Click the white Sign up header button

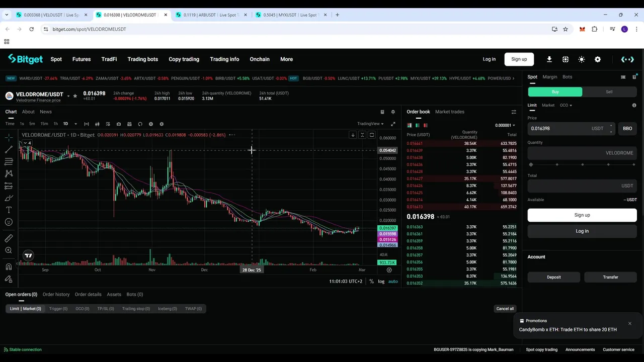(519, 59)
